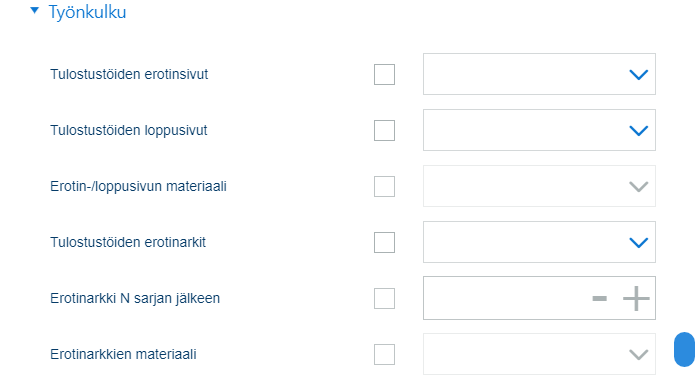This screenshot has width=698, height=380.
Task: Check the Erotin-/loppusivun materiaali checkbox
Action: pyautogui.click(x=384, y=186)
